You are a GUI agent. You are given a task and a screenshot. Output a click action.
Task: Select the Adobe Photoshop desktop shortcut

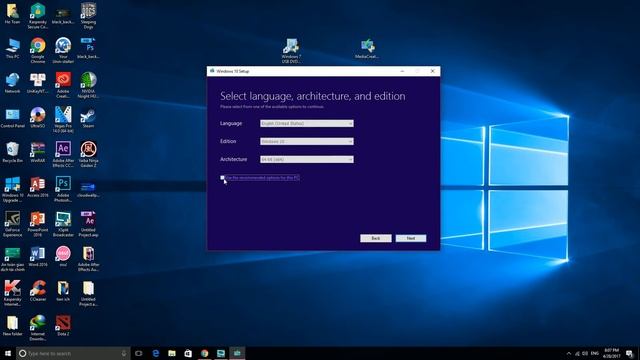coord(63,189)
